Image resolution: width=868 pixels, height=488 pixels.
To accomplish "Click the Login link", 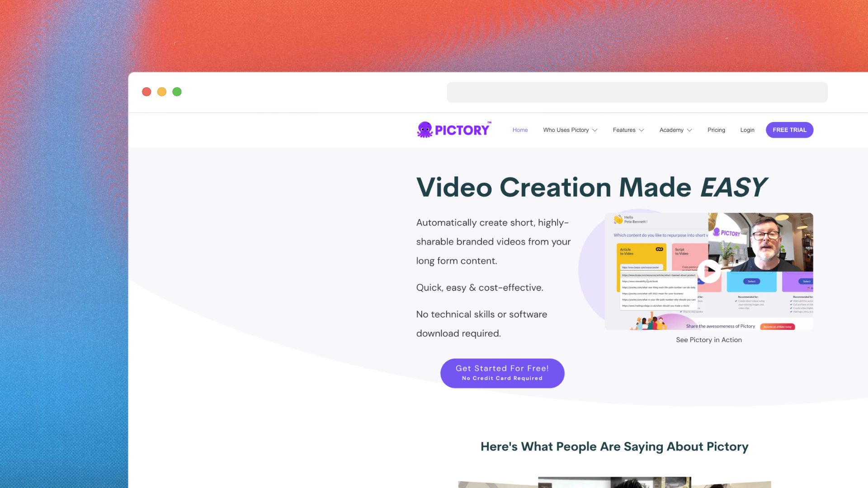I will click(747, 130).
